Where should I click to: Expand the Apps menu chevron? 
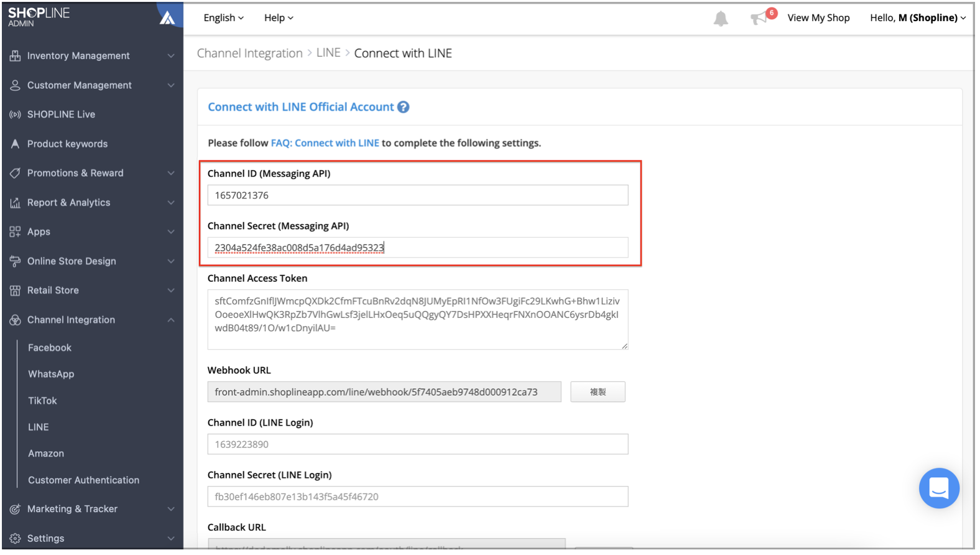tap(171, 231)
